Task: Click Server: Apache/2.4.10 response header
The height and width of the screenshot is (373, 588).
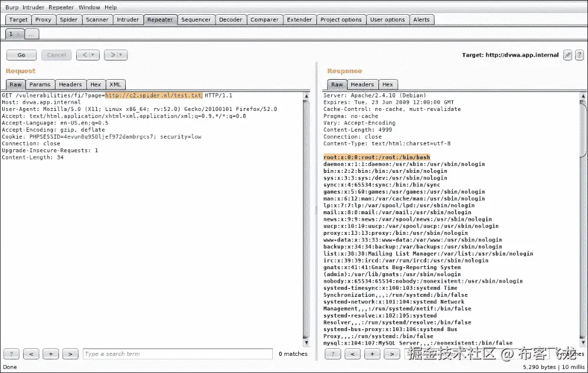Action: (x=375, y=95)
